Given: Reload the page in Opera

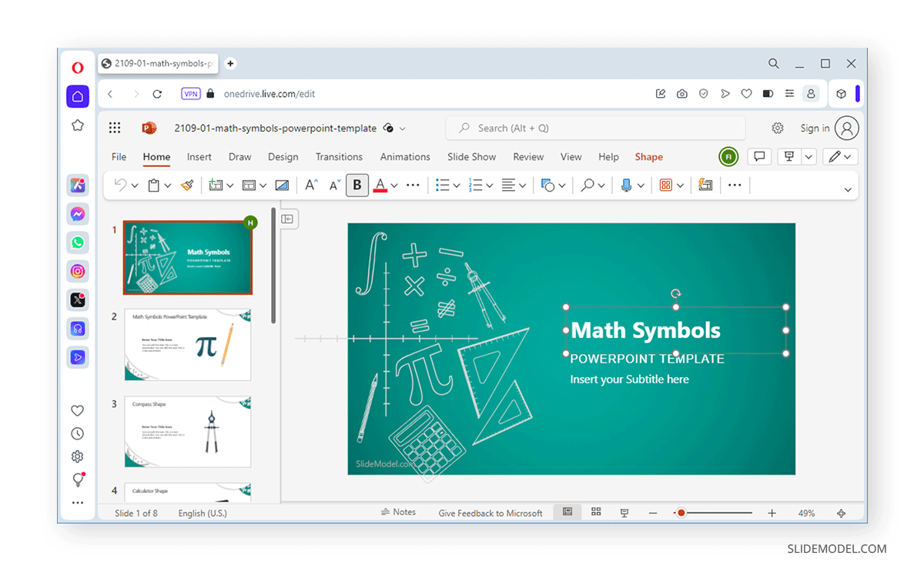Looking at the screenshot, I should 157,94.
